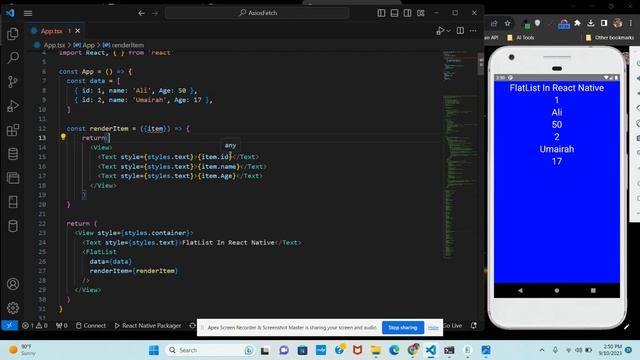Viewport: 640px width, 360px height.
Task: Open File Explorer from the taskbar
Action: (x=376, y=350)
